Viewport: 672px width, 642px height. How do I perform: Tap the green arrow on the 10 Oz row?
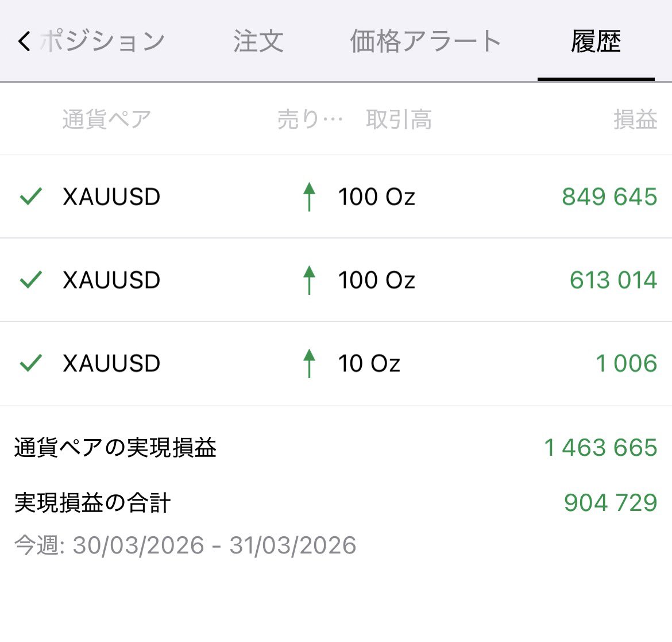(310, 363)
